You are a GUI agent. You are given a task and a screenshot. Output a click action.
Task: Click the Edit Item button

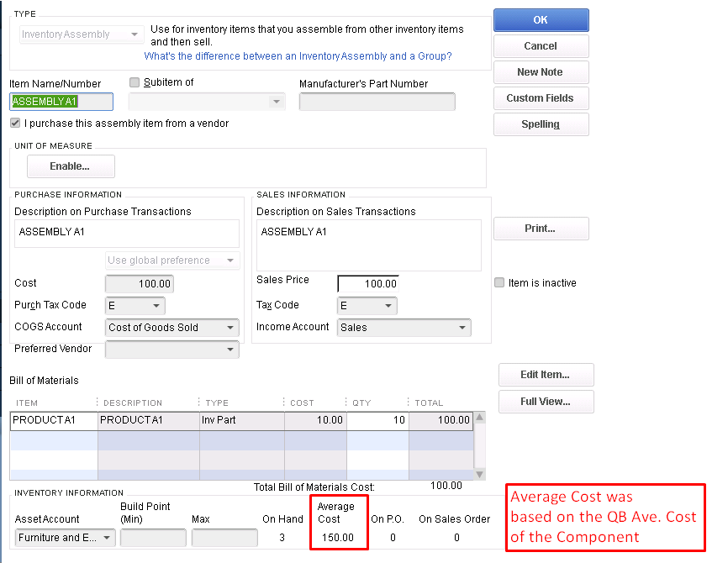click(546, 375)
